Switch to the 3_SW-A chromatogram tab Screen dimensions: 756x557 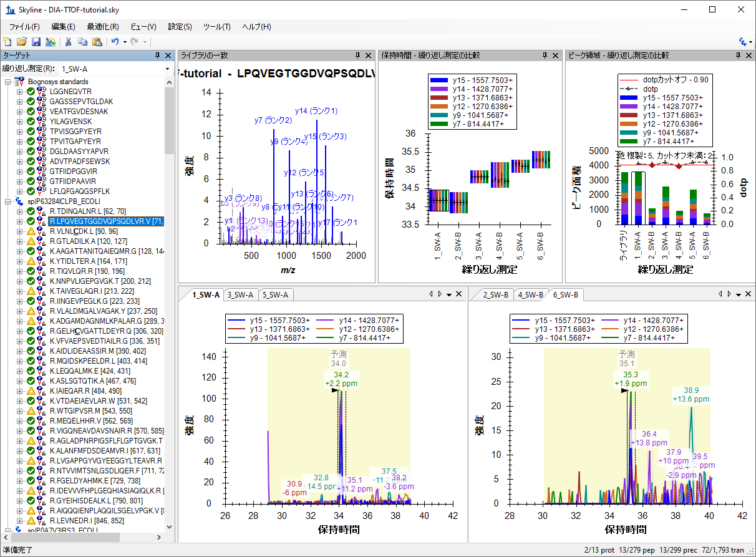coord(240,295)
